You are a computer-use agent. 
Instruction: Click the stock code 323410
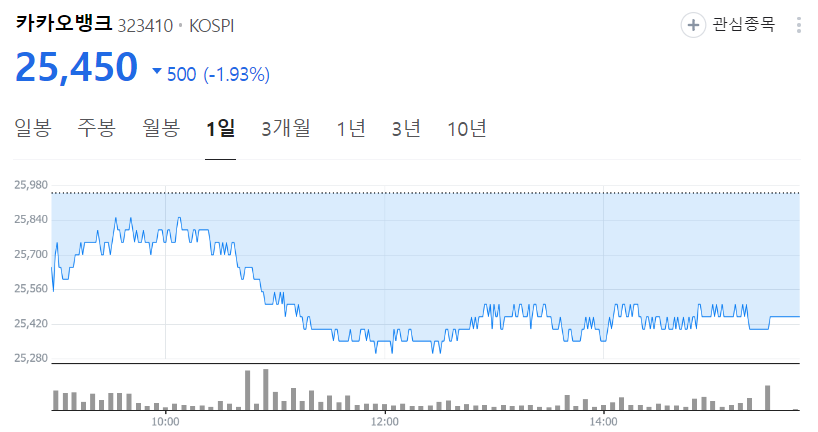[145, 26]
